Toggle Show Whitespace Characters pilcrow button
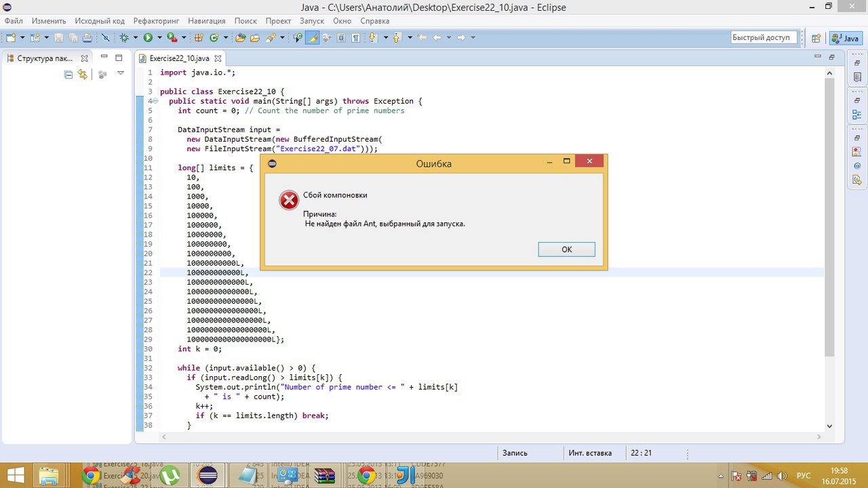The height and width of the screenshot is (488, 868). [355, 38]
